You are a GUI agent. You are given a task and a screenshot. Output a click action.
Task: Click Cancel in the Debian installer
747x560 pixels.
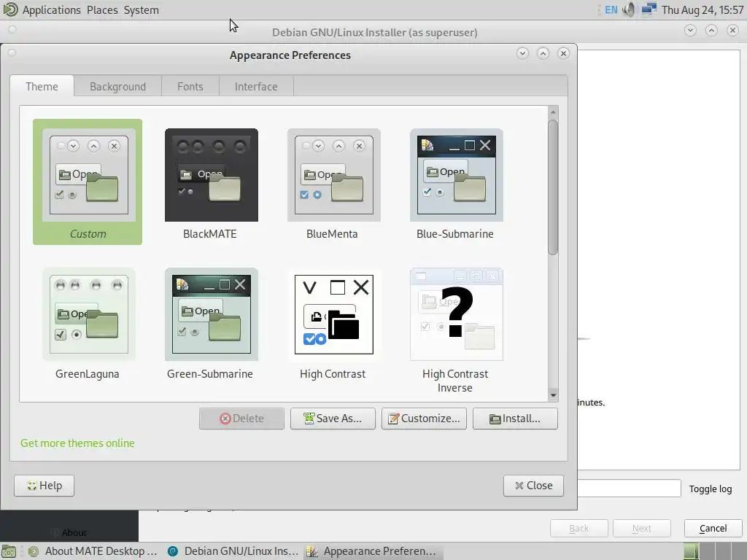[713, 528]
